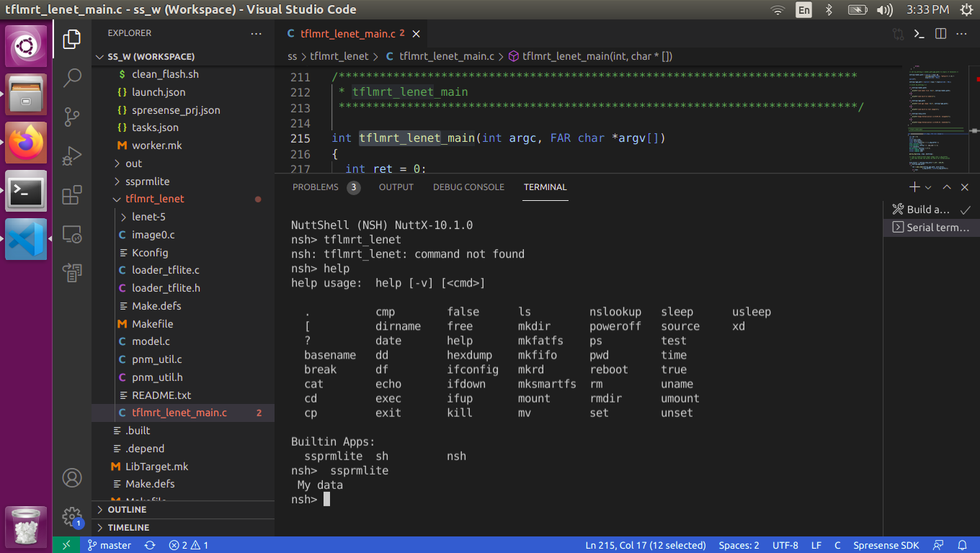Maximize the terminal panel size
The width and height of the screenshot is (980, 553).
click(947, 187)
